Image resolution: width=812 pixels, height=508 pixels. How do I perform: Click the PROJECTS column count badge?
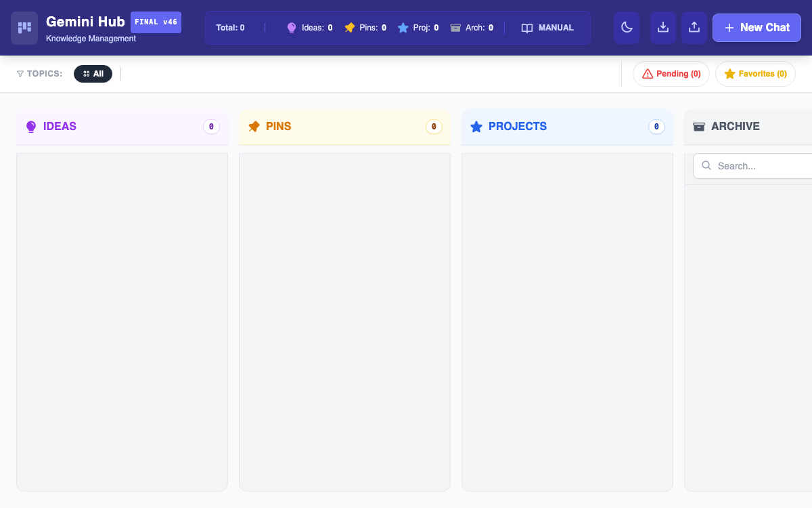point(656,127)
